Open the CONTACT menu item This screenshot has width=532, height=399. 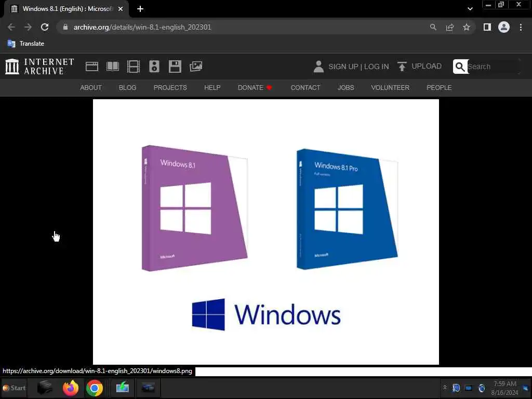[305, 87]
